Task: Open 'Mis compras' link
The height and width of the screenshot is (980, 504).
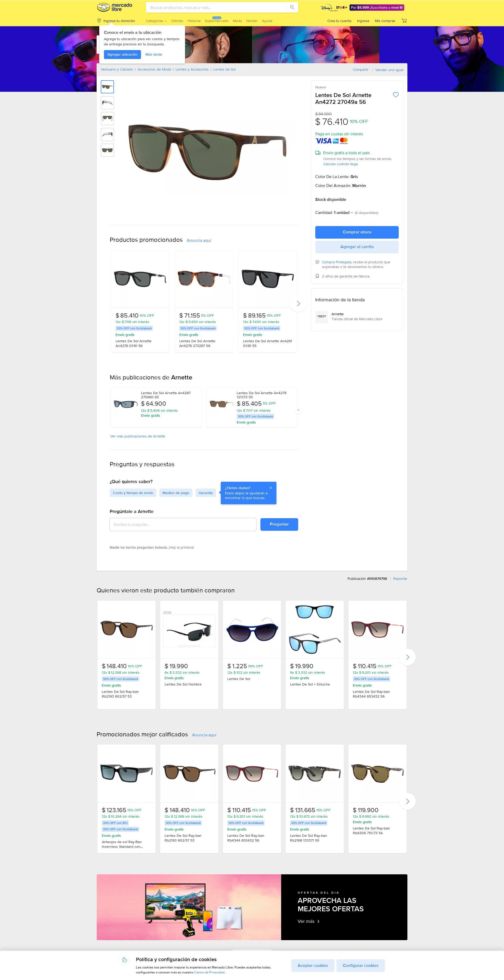Action: (x=385, y=21)
